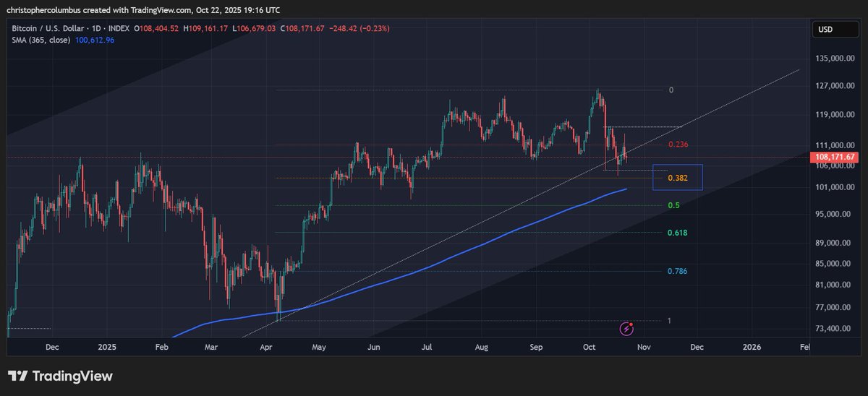Viewport: 868px width, 396px height.
Task: Click the May label on time axis
Action: [319, 347]
